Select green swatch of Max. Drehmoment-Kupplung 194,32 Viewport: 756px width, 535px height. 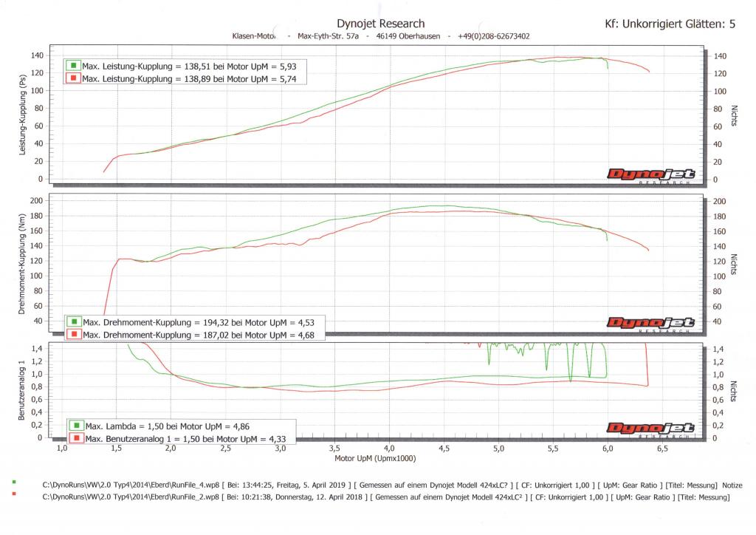(74, 322)
